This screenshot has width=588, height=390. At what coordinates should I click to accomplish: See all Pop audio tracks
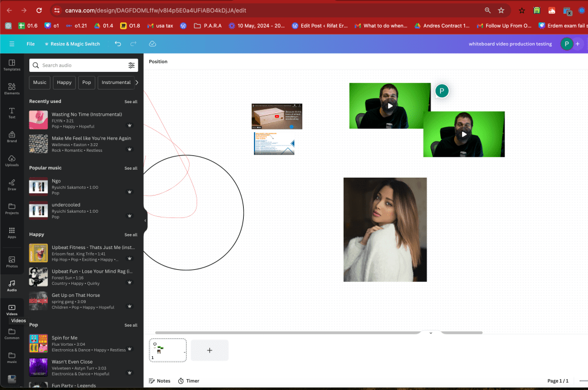point(131,325)
